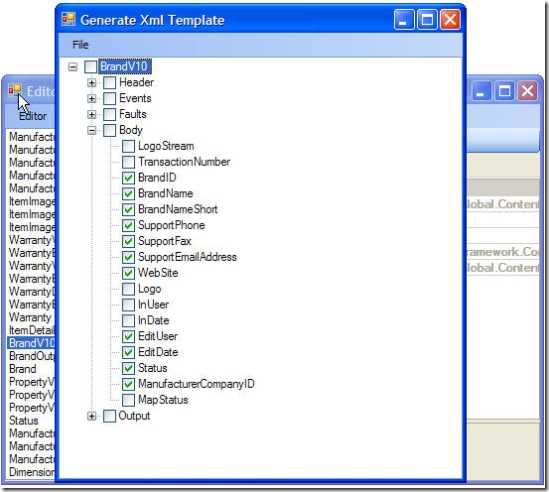Uncheck the BrandName checkbox

point(128,194)
